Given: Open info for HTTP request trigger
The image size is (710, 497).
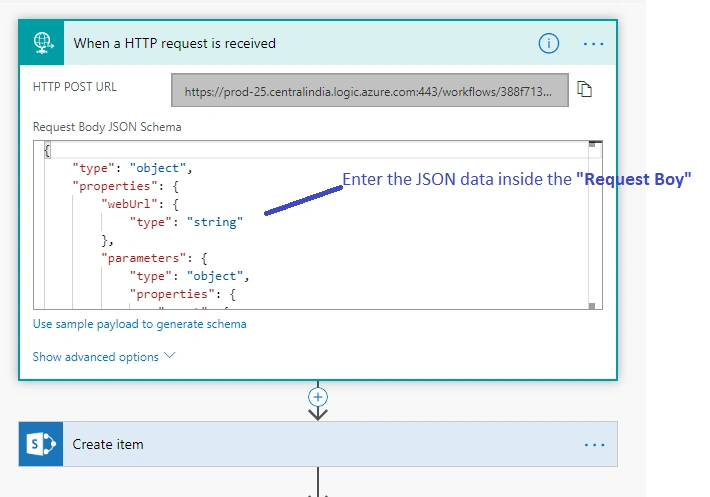Looking at the screenshot, I should click(x=548, y=43).
